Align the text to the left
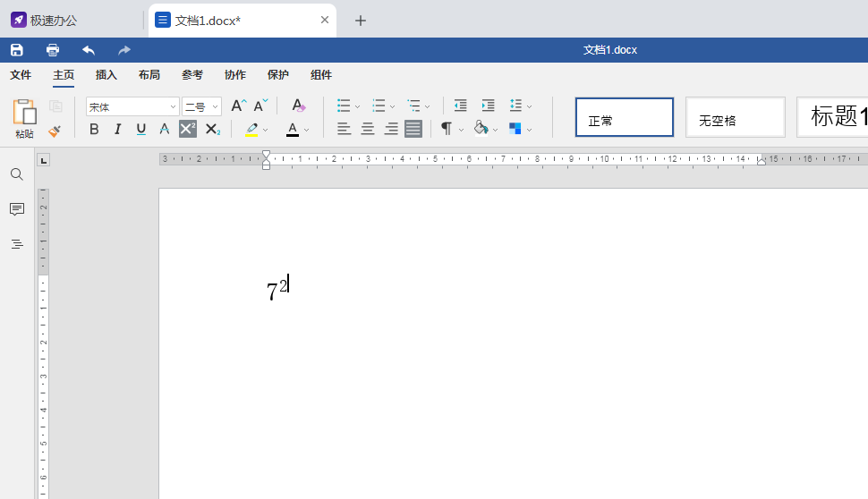Viewport: 868px width, 499px height. point(344,129)
